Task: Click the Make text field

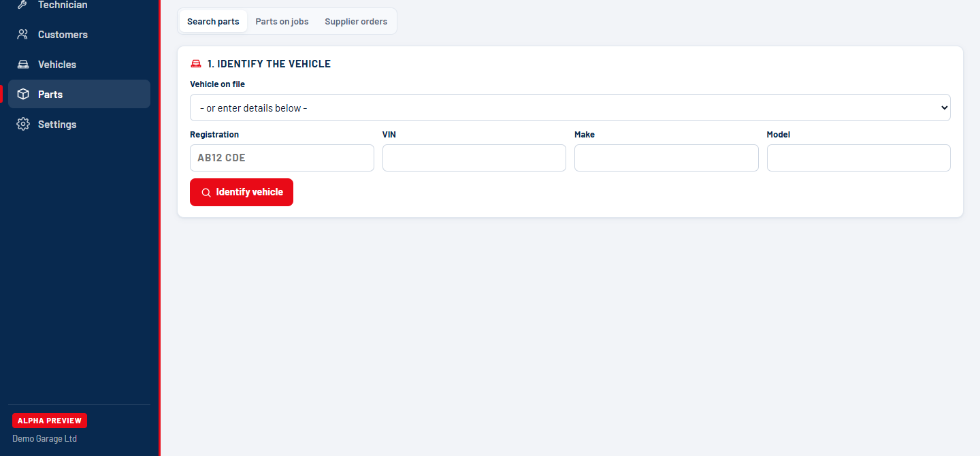Action: tap(666, 158)
